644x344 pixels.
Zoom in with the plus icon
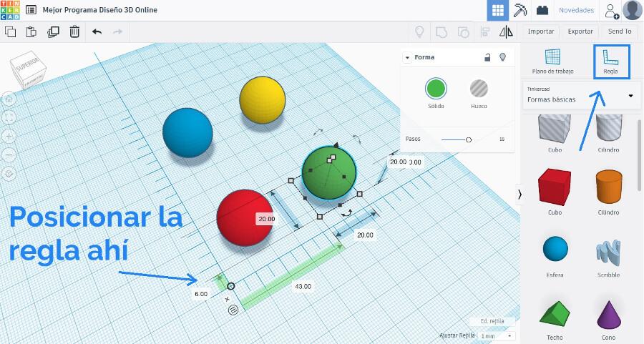pos(9,136)
